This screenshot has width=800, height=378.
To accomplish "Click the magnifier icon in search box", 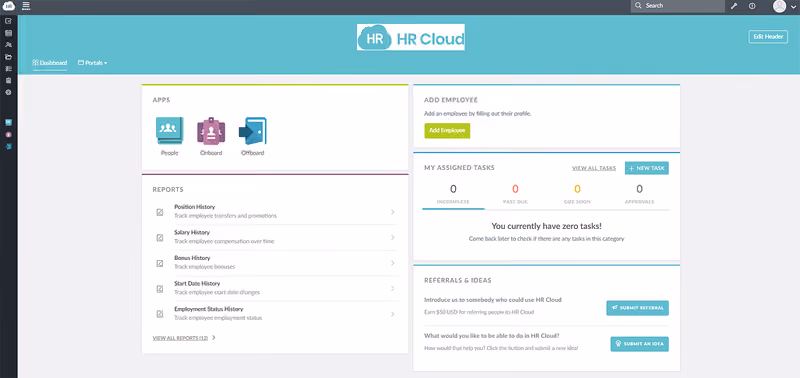I will (x=638, y=6).
